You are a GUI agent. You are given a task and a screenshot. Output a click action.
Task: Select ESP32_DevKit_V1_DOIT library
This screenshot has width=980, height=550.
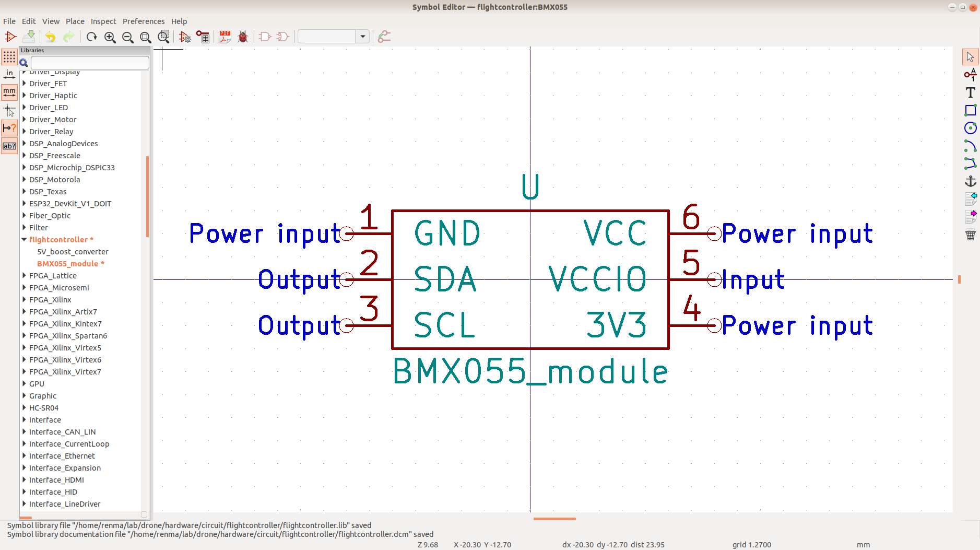pyautogui.click(x=70, y=204)
